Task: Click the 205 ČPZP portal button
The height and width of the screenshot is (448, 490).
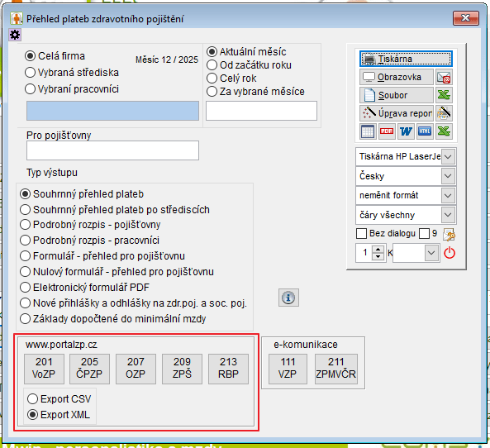Action: coord(89,369)
